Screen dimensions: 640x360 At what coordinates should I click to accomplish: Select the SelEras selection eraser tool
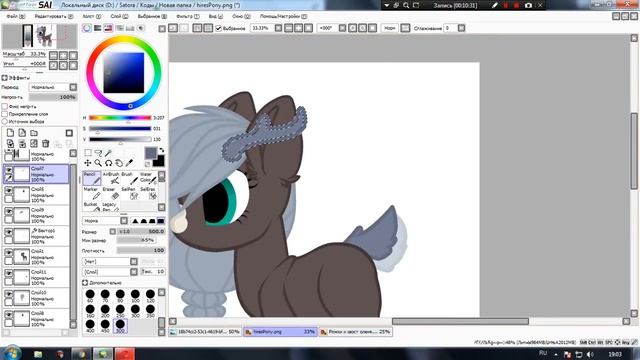click(x=148, y=193)
